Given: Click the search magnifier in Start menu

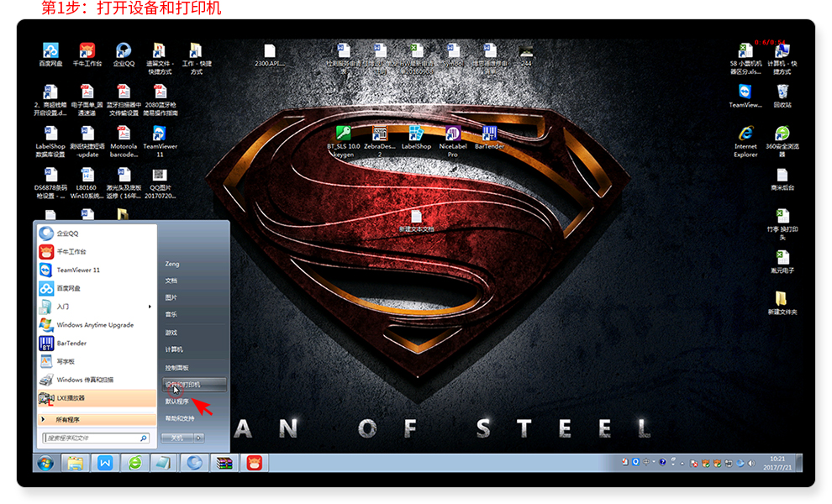Looking at the screenshot, I should pyautogui.click(x=143, y=438).
